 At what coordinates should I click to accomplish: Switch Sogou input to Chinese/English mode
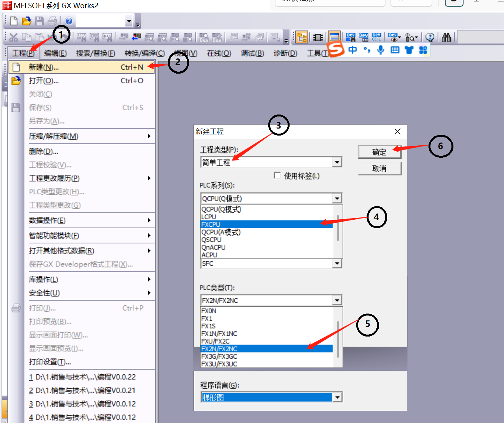coord(353,50)
